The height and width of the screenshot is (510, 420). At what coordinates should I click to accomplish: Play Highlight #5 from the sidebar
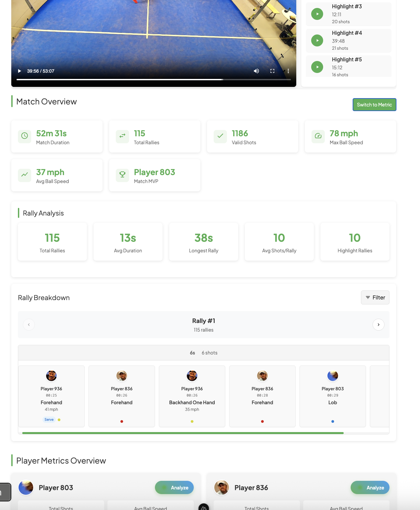(317, 67)
